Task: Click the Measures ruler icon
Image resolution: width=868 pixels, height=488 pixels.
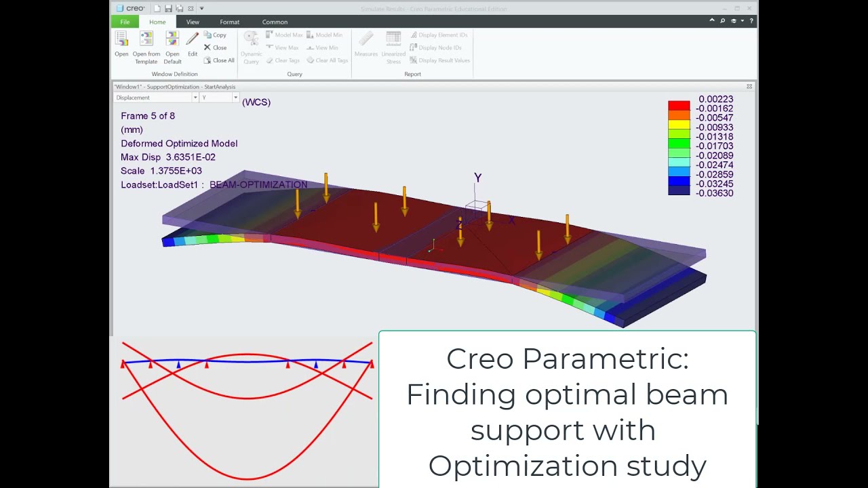Action: (366, 39)
